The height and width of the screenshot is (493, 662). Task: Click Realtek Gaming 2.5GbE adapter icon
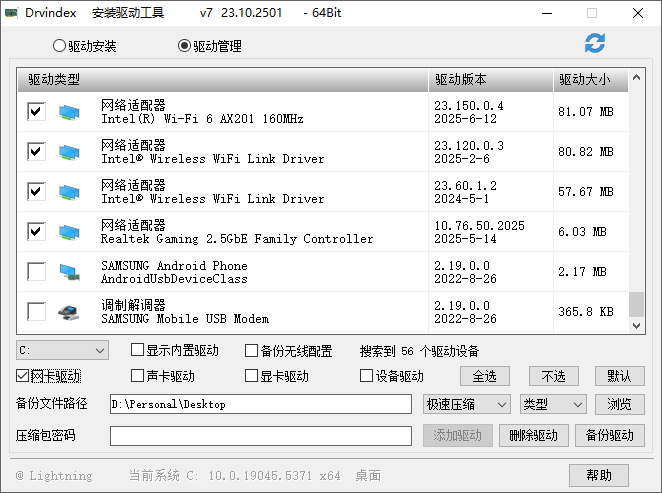[x=69, y=233]
